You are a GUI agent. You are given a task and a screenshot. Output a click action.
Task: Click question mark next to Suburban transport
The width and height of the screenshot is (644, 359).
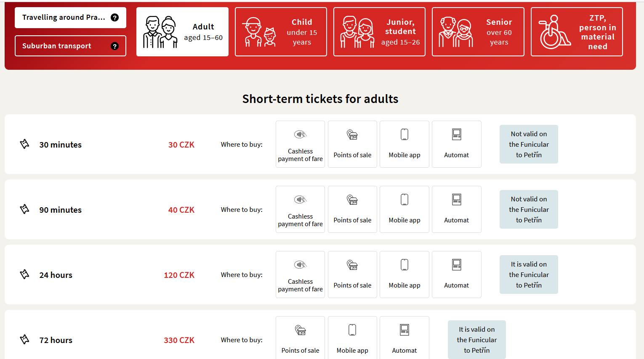tap(114, 46)
